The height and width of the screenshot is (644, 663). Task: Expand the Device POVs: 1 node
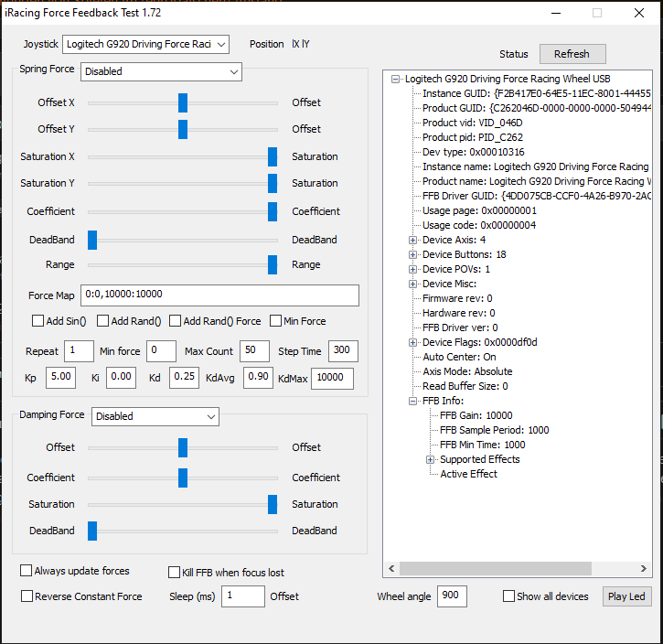(412, 269)
